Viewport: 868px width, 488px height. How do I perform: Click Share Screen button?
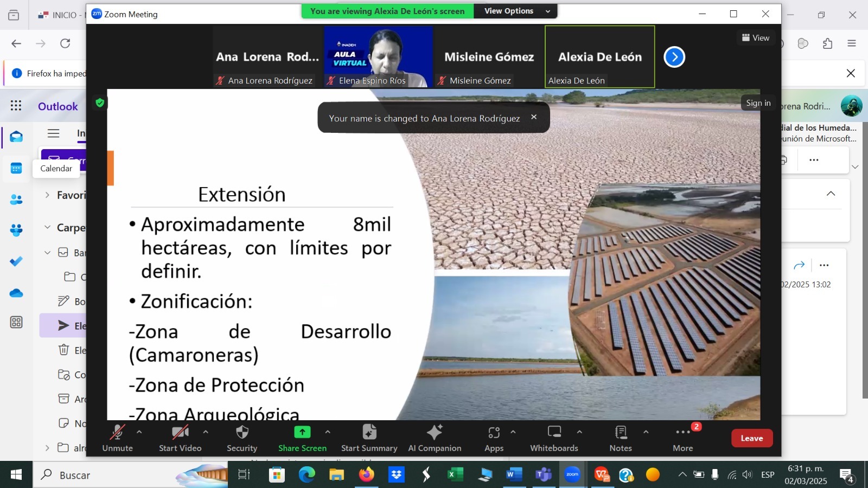302,438
